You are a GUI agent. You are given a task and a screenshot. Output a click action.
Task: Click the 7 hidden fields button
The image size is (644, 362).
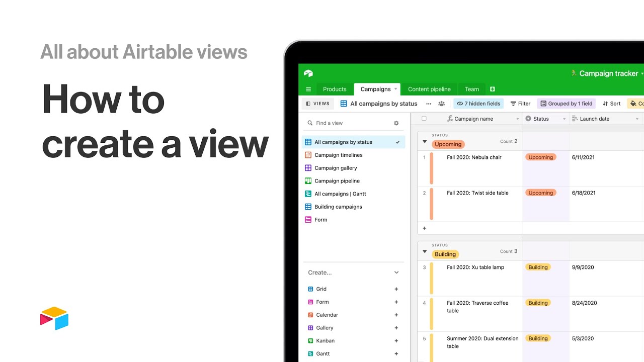(478, 104)
